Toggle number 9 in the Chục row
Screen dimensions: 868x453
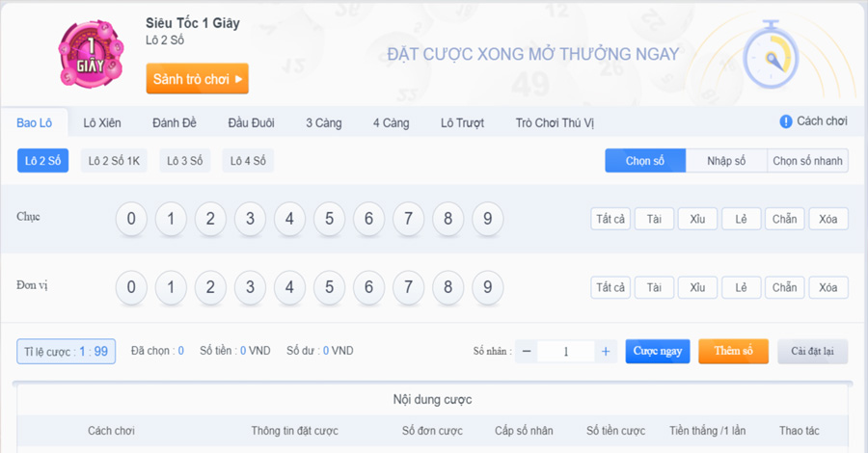(x=488, y=219)
